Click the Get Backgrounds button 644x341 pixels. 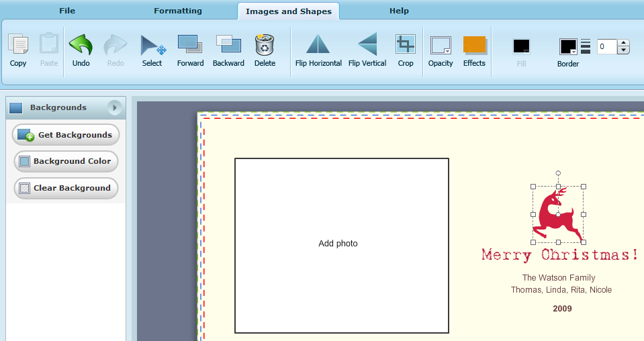click(x=66, y=135)
